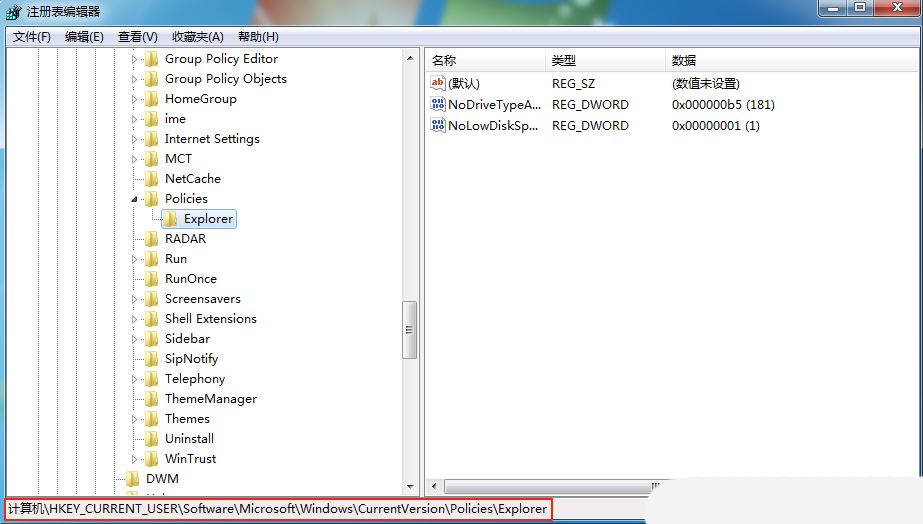Click the open Explorer folder icon
Image resolution: width=923 pixels, height=524 pixels.
pos(171,219)
